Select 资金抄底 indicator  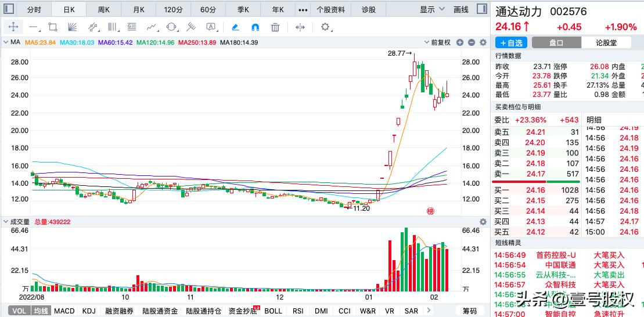point(243,311)
